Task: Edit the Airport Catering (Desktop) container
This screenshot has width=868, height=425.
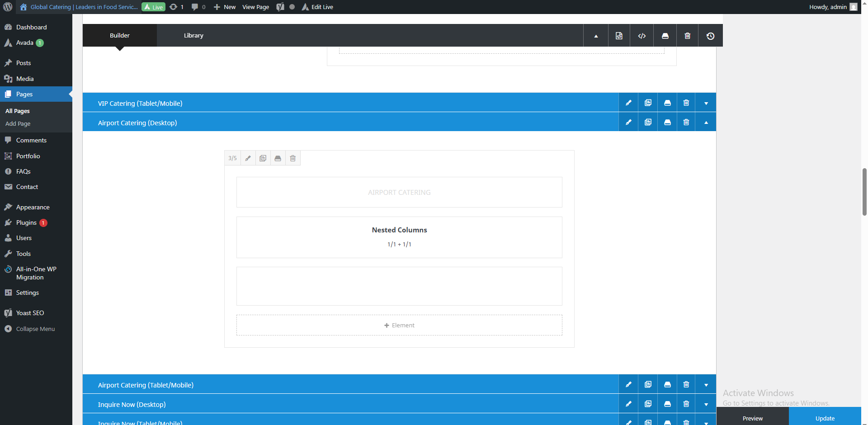Action: point(628,122)
